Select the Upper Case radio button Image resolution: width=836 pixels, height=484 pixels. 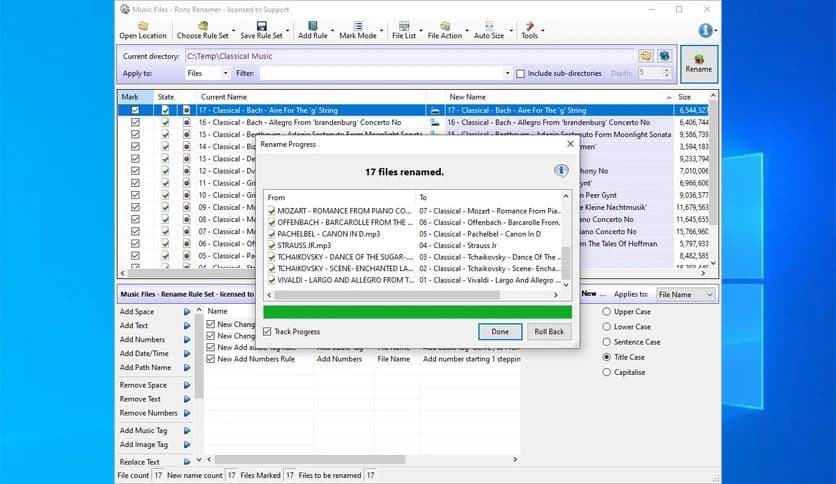tap(607, 312)
